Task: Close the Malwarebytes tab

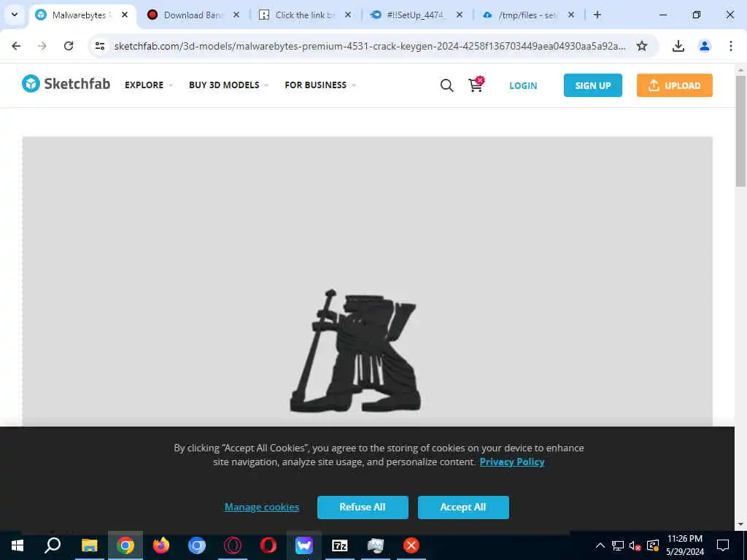Action: pyautogui.click(x=125, y=15)
